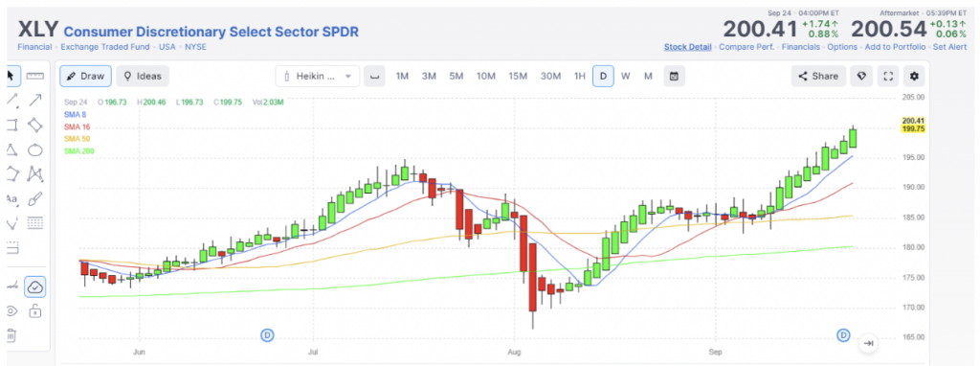Viewport: 980px width, 366px height.
Task: Select the polygon drawing tool
Action: click(11, 173)
